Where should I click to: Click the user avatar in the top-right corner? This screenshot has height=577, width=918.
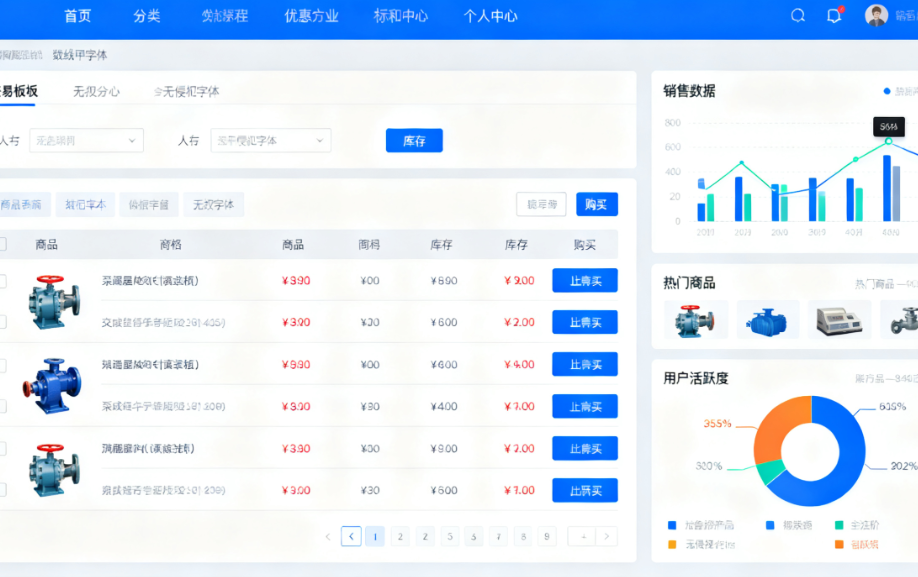point(876,16)
